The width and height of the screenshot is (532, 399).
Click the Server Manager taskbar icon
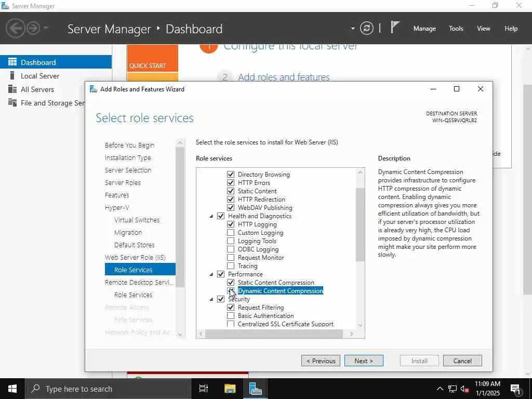coord(255,389)
